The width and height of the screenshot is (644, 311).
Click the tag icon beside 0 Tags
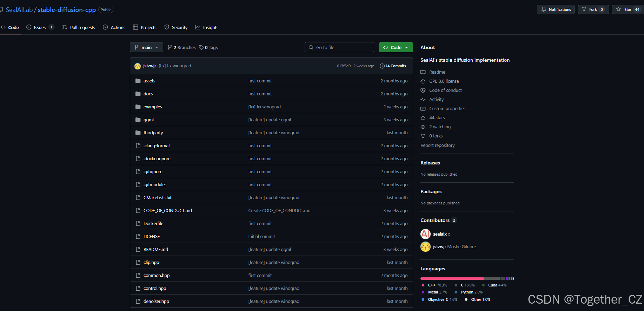coord(201,47)
